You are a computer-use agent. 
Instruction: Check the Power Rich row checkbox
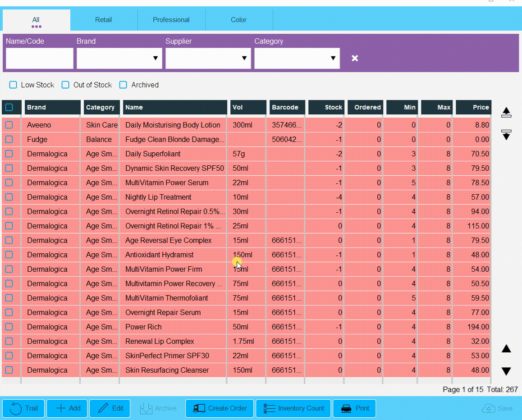[9, 327]
